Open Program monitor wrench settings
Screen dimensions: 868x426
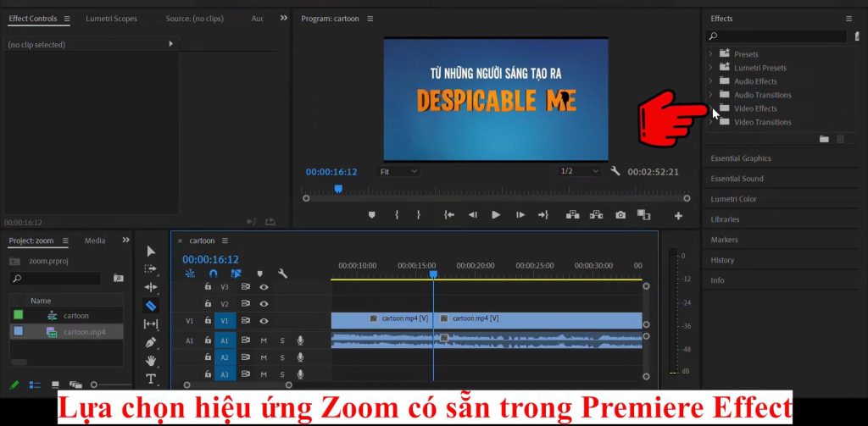tap(615, 172)
